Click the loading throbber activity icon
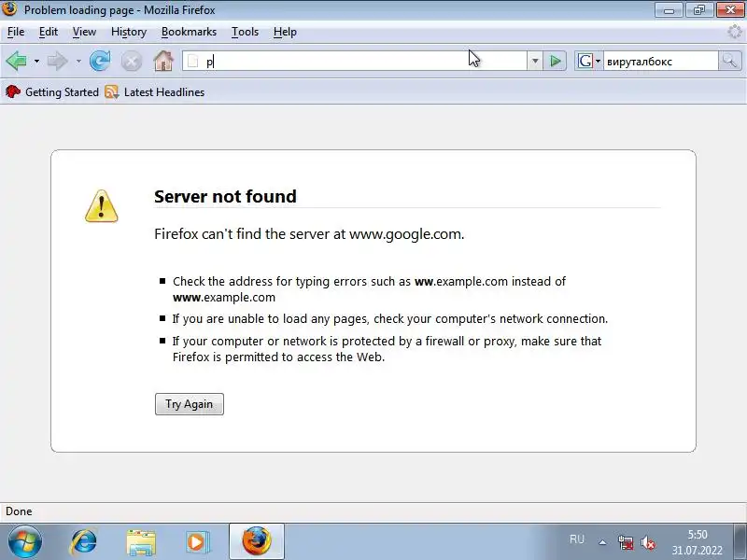This screenshot has width=747, height=560. point(735,32)
